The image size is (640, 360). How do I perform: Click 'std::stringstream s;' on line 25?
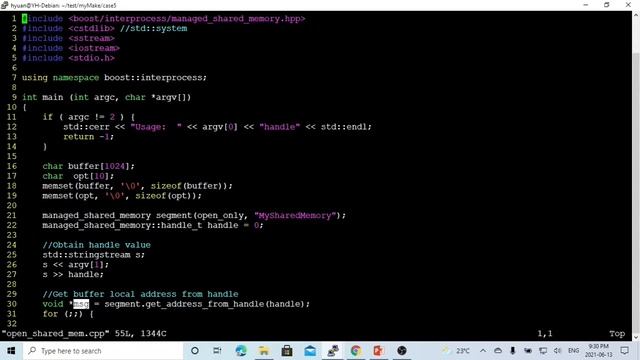click(x=93, y=255)
